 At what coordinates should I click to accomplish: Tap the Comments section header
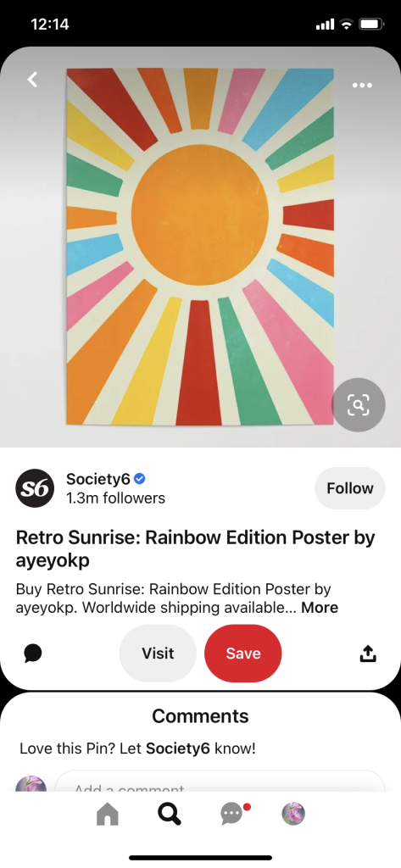click(x=200, y=715)
